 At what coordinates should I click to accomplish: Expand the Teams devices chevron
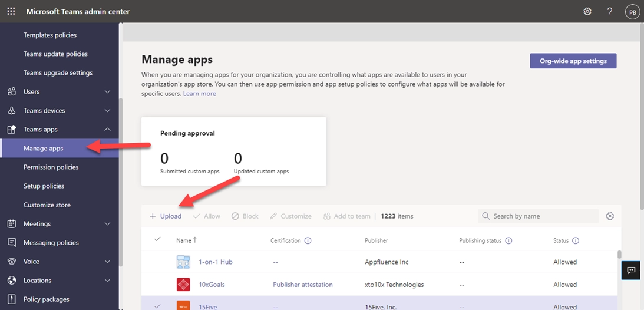(x=108, y=110)
